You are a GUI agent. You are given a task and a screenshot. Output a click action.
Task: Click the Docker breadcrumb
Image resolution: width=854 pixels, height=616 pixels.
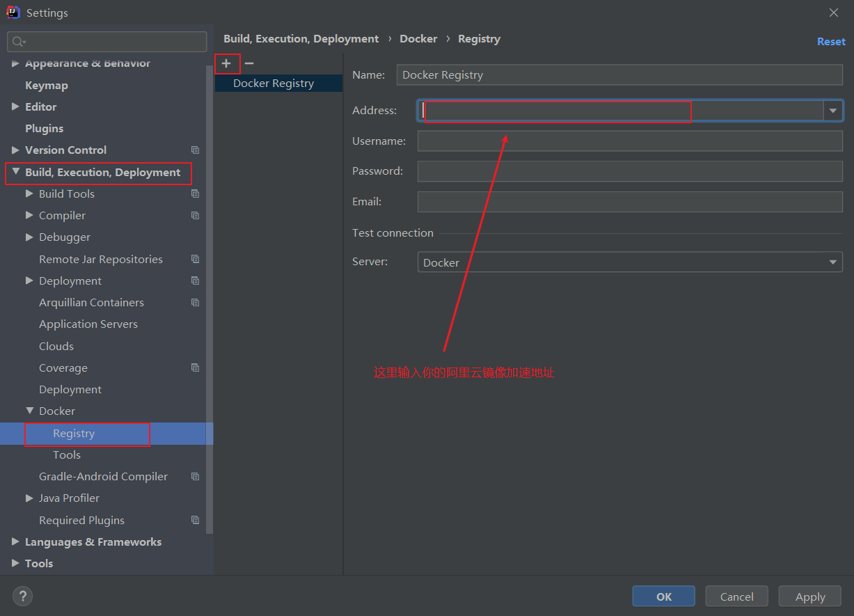click(418, 39)
